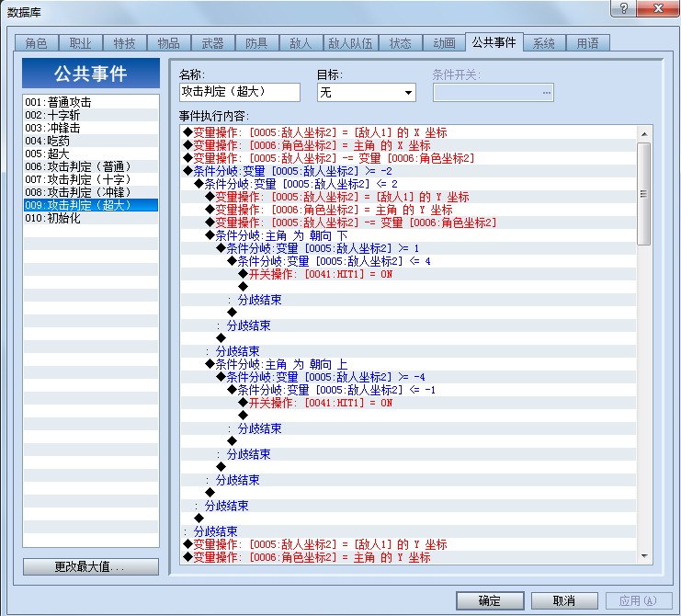Select common event 004:吃药

[x=91, y=141]
